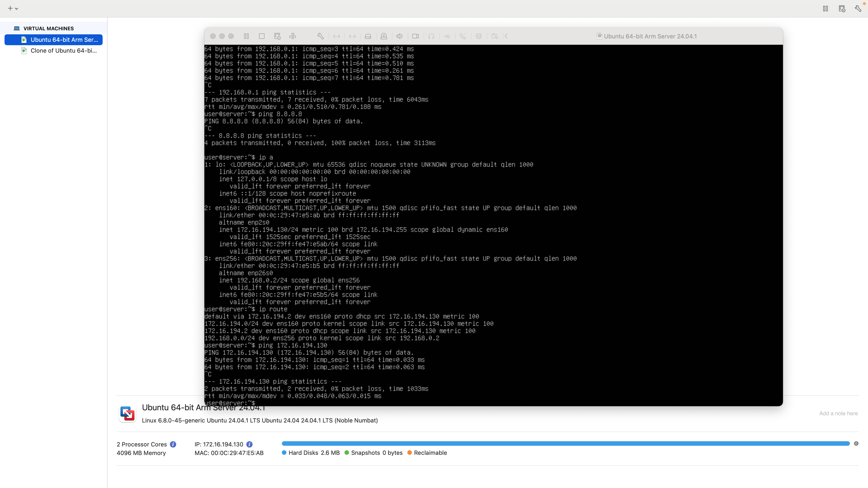868x488 pixels.
Task: Open snapshots from the VM window toolbar
Action: [x=277, y=36]
